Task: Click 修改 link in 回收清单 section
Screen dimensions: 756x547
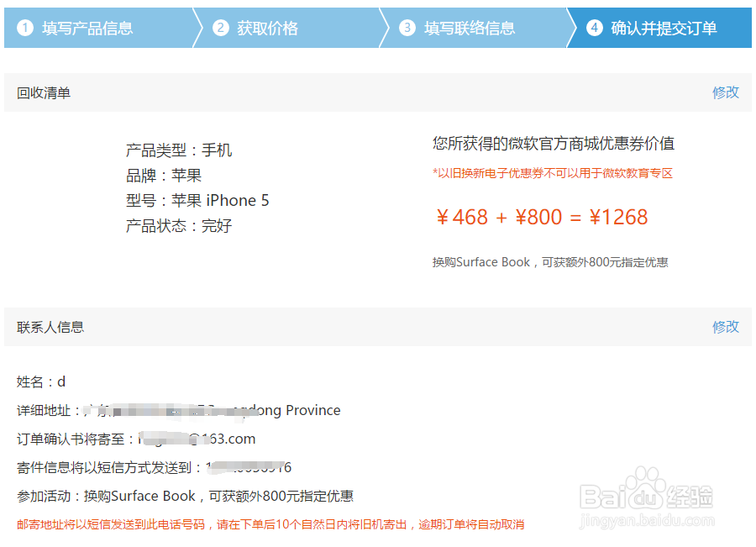Action: point(726,92)
